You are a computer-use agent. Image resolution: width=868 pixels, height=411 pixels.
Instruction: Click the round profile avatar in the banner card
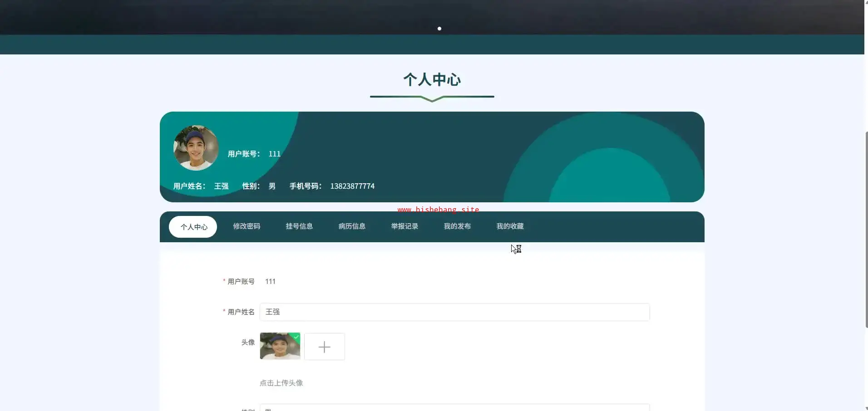(196, 148)
